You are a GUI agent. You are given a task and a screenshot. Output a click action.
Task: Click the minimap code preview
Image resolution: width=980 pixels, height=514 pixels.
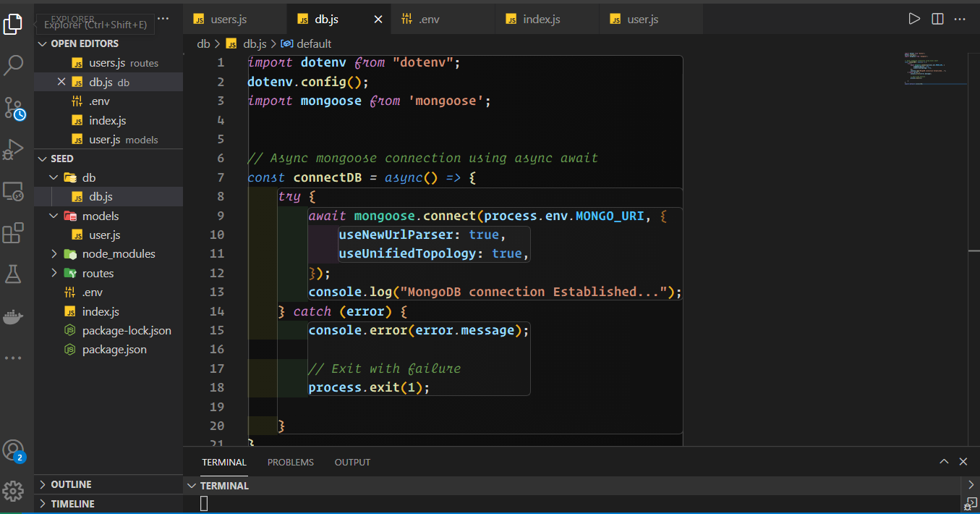(x=933, y=69)
